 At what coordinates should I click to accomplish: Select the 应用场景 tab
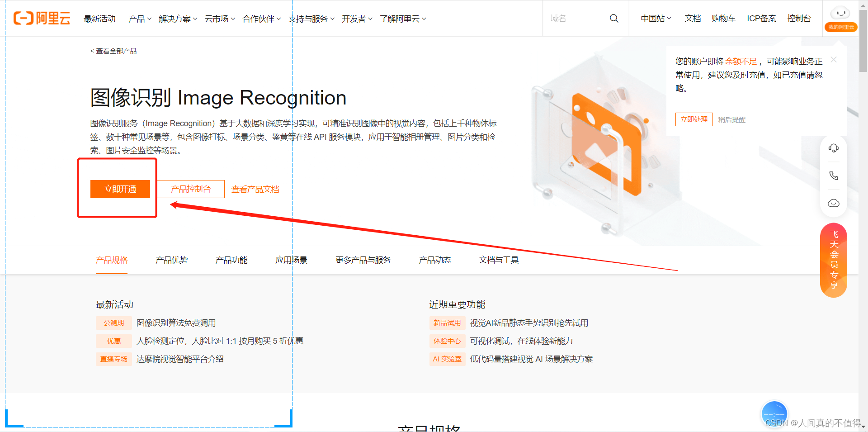(292, 260)
